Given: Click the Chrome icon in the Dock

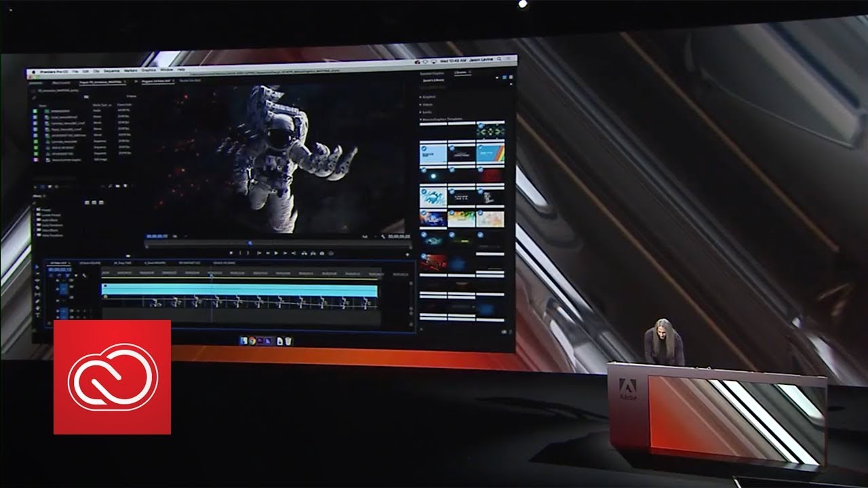Looking at the screenshot, I should [x=252, y=341].
